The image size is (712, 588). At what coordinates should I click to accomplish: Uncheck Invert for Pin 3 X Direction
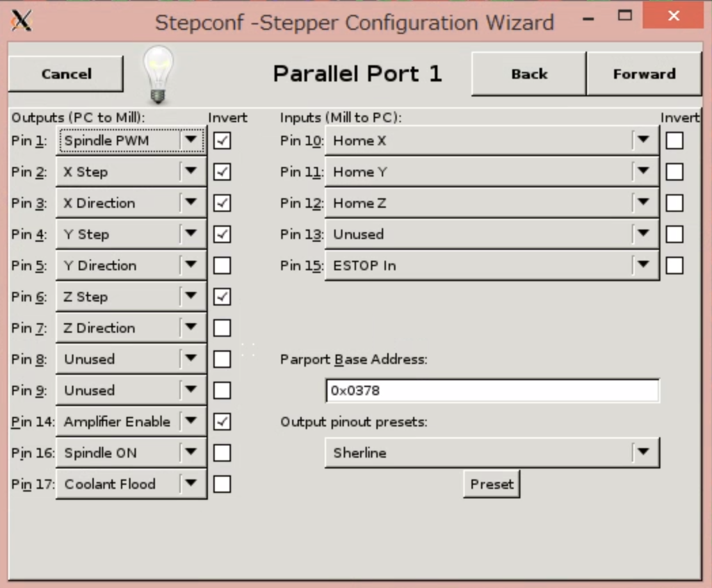pos(222,203)
